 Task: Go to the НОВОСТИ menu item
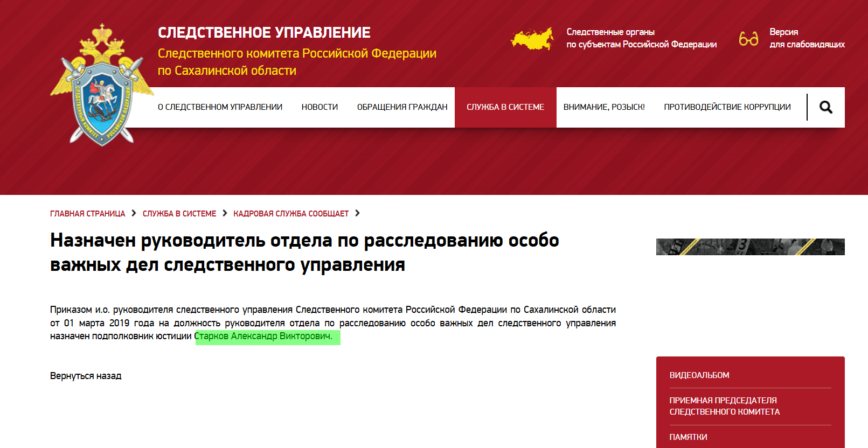[x=320, y=107]
